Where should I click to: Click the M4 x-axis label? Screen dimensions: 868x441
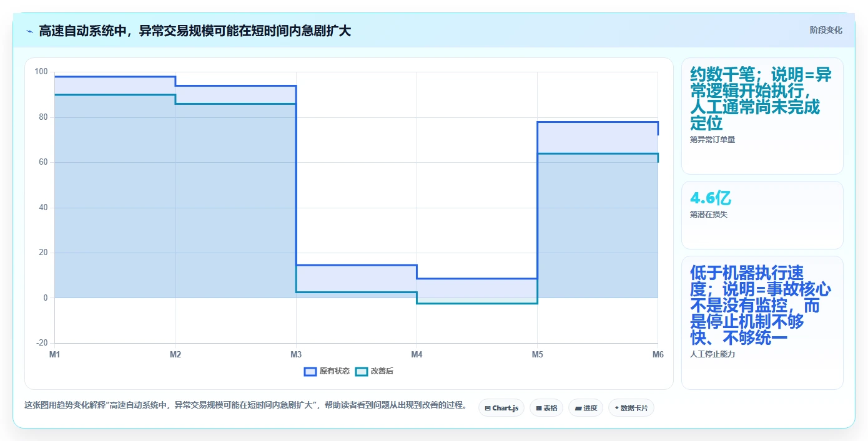[417, 354]
